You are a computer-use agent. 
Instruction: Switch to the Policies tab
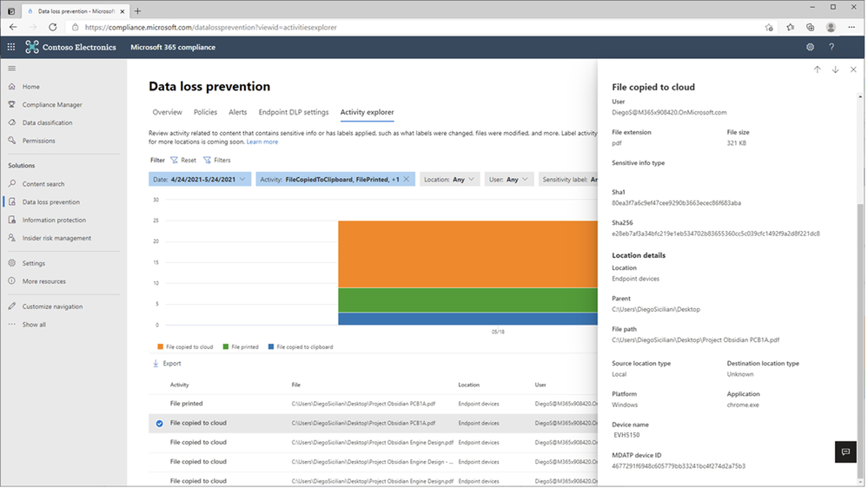(x=205, y=112)
